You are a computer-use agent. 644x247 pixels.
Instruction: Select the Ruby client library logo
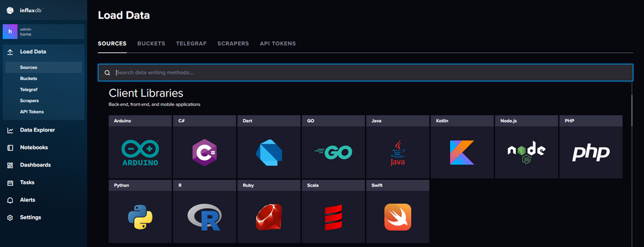(269, 217)
